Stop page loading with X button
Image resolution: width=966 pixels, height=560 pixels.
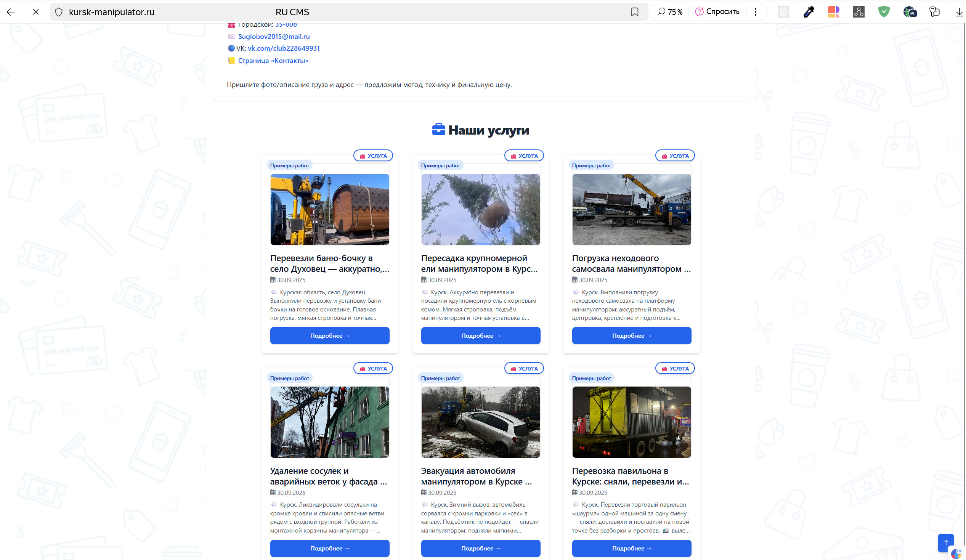(x=36, y=12)
